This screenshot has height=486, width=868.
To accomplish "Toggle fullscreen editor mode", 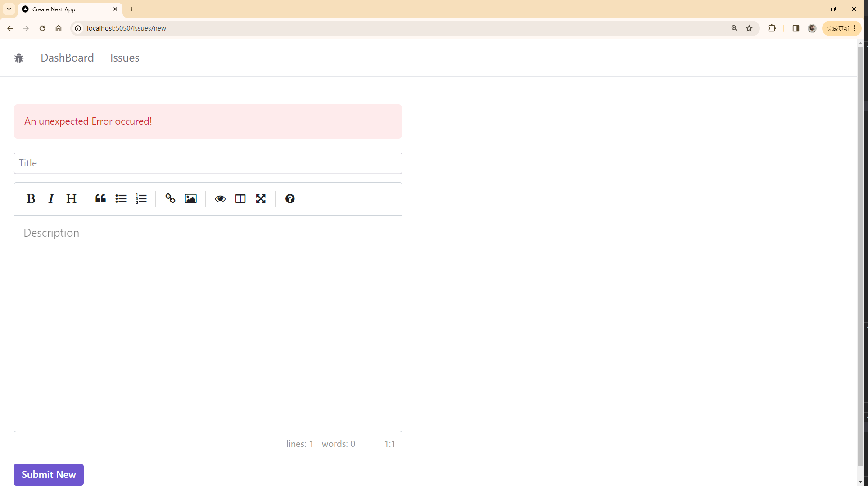I will [261, 198].
